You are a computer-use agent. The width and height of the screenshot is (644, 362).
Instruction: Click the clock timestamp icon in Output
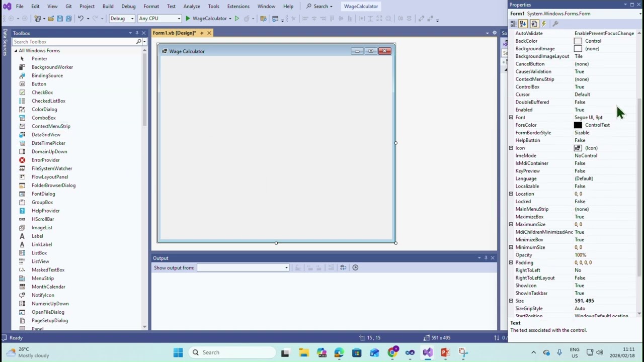tap(355, 267)
